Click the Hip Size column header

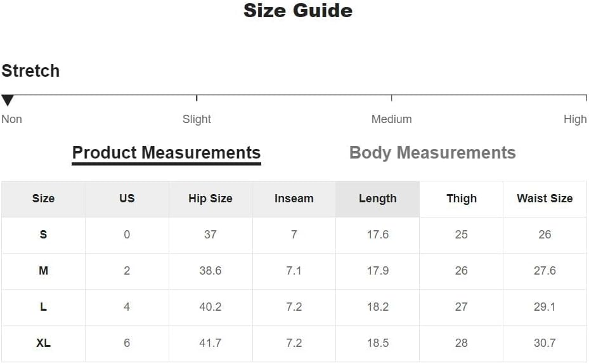pos(210,198)
